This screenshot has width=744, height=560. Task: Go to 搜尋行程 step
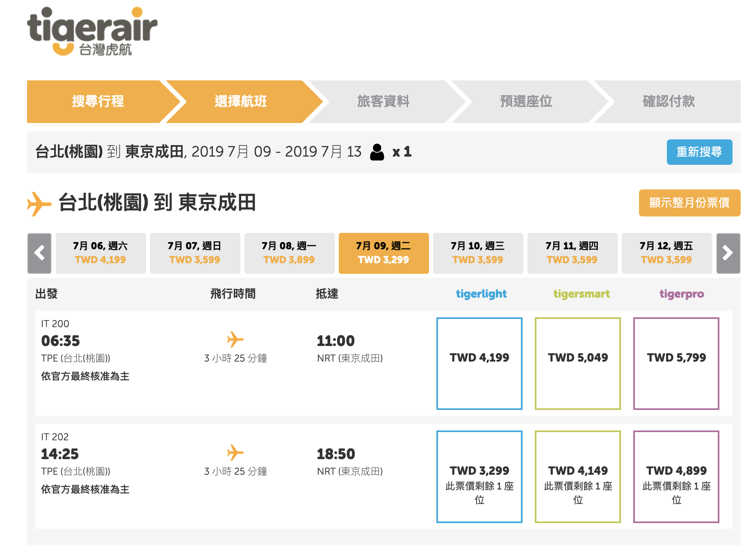coord(98,102)
